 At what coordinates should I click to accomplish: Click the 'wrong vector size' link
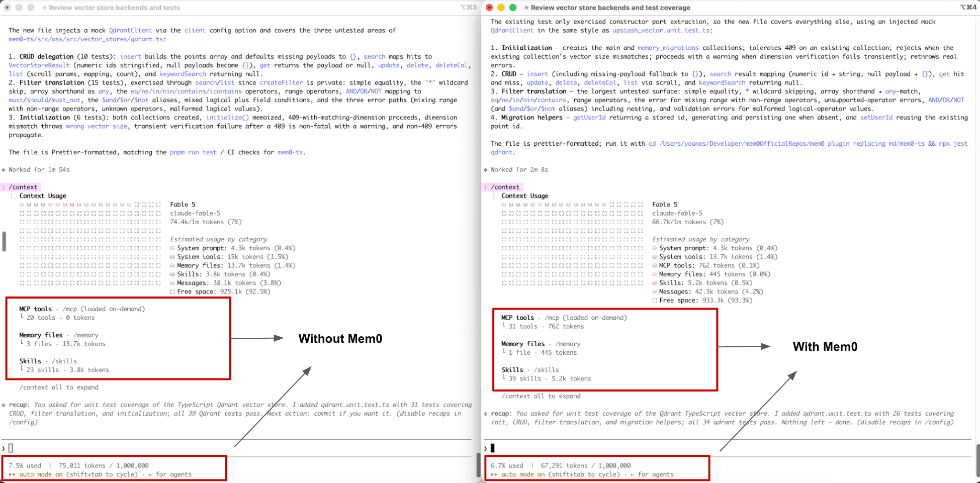coord(97,126)
